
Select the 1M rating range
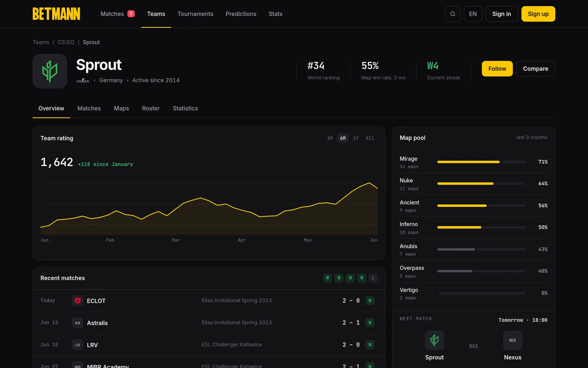coord(330,138)
